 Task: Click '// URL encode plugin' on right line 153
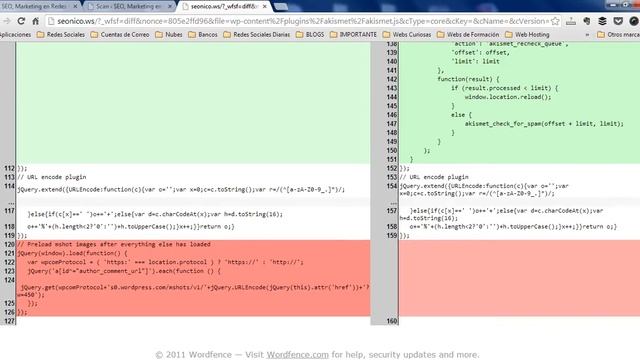[434, 177]
